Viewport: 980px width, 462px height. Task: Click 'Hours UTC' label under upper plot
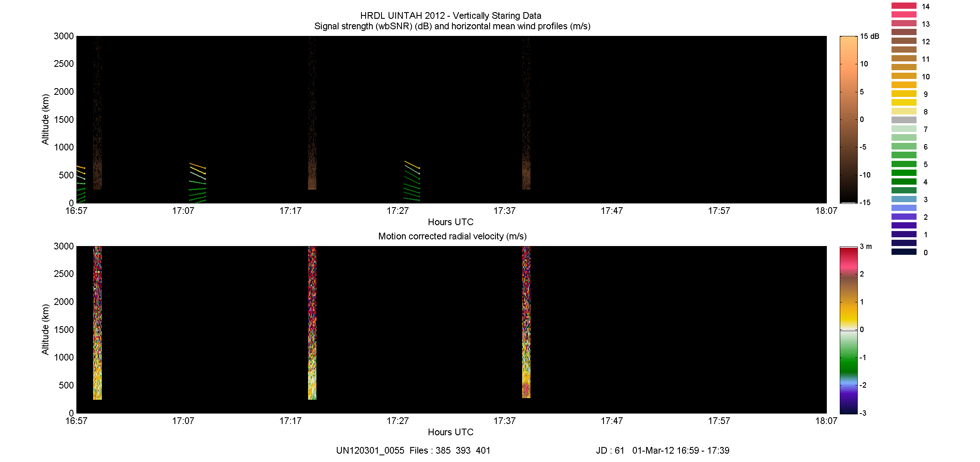451,222
